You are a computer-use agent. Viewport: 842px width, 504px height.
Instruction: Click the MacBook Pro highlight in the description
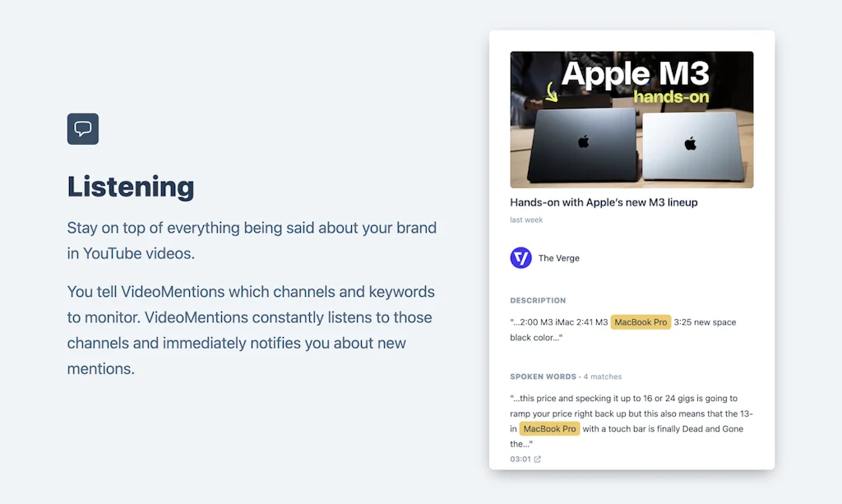[641, 322]
